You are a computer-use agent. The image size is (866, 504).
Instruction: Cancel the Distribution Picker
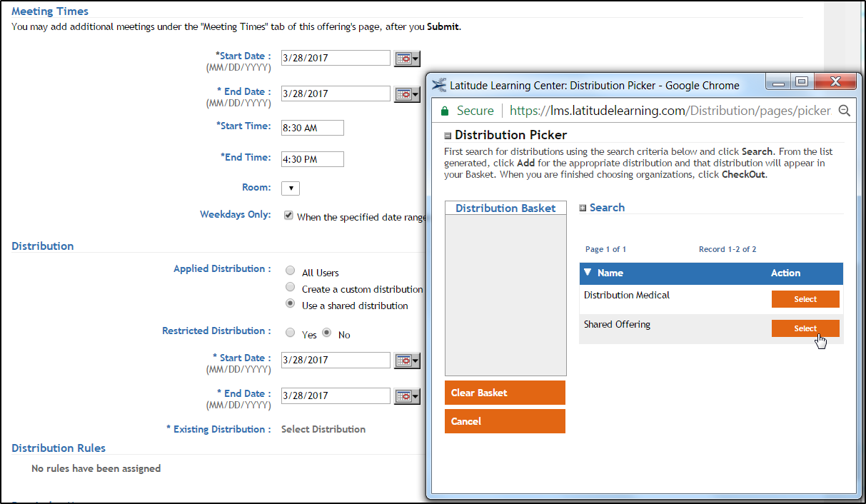505,421
